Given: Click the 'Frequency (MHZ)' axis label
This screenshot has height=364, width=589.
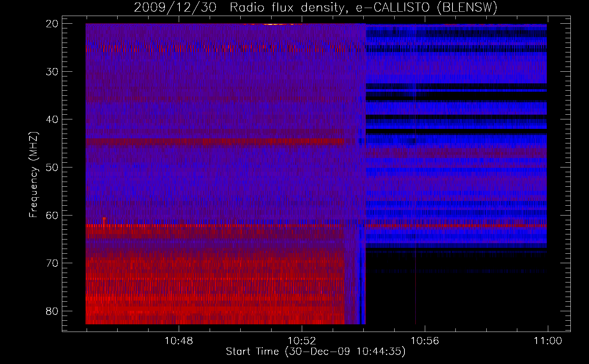Looking at the screenshot, I should (33, 175).
